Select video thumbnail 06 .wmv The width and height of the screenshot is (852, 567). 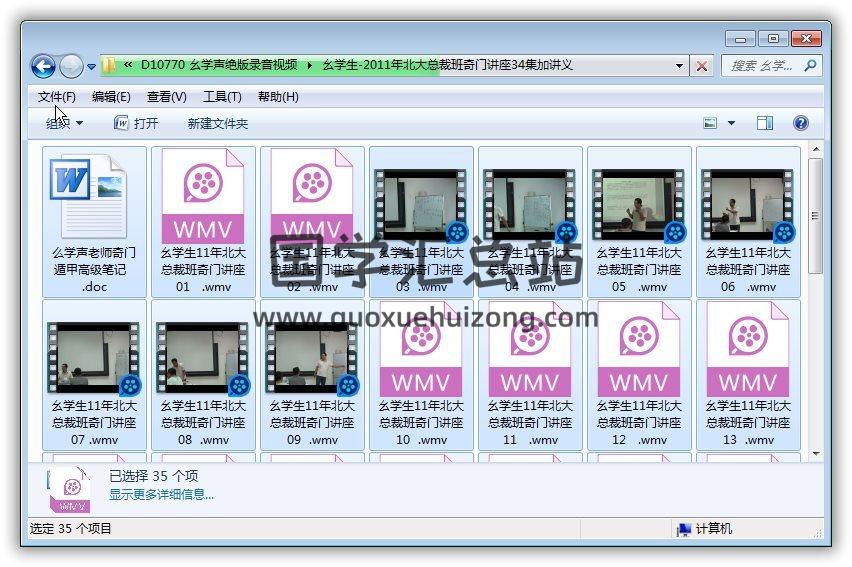point(748,204)
